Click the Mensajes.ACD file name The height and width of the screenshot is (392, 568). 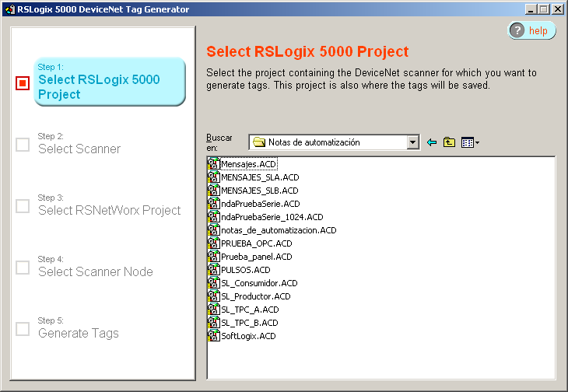[248, 164]
